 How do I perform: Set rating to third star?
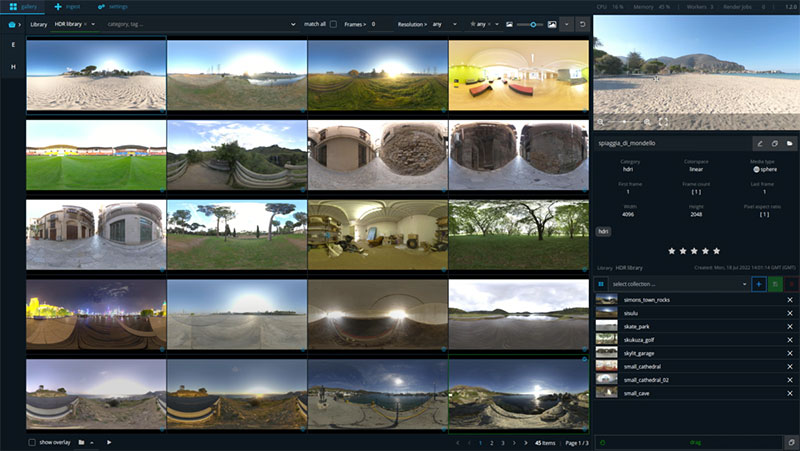pos(694,250)
